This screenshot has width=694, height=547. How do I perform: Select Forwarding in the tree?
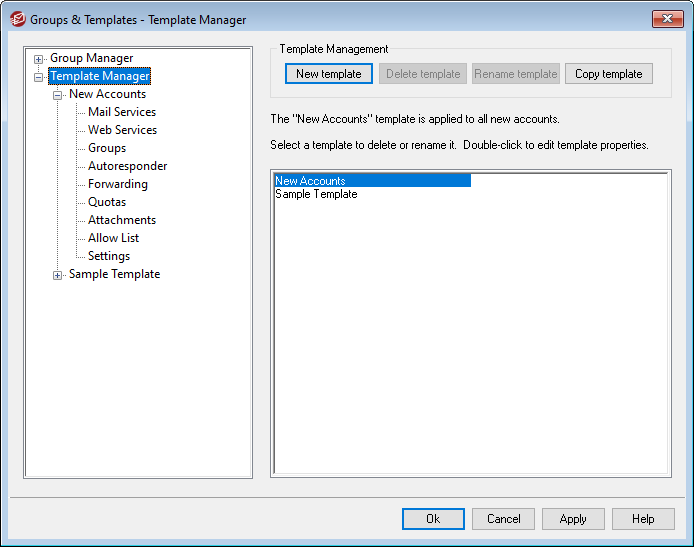click(117, 184)
